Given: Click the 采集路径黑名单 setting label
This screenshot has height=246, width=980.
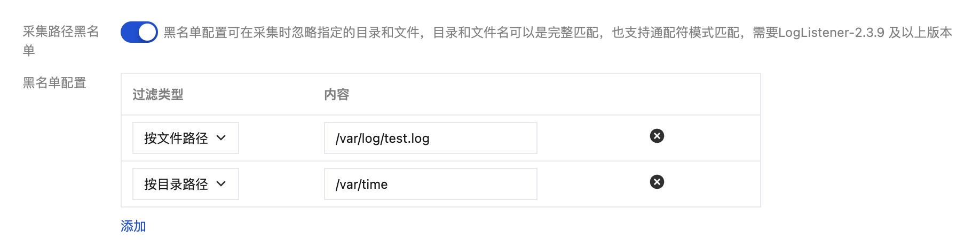Looking at the screenshot, I should click(61, 32).
